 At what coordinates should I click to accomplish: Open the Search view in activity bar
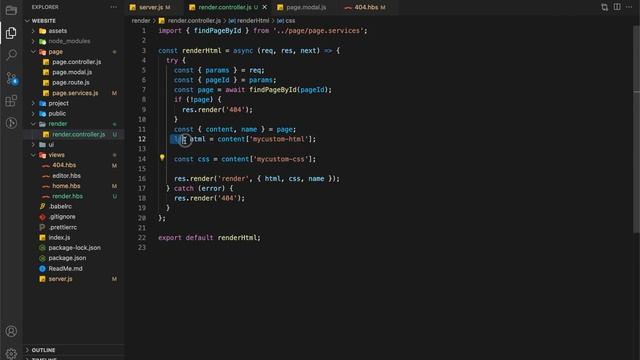[11, 55]
